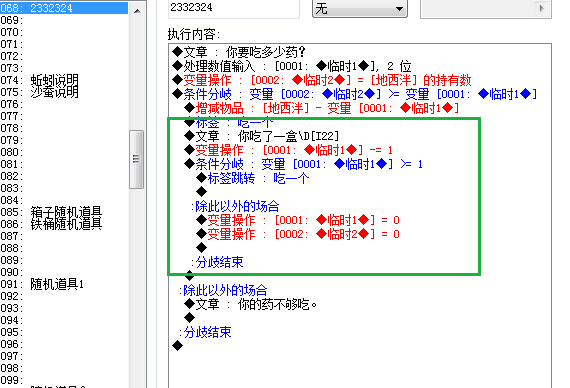The height and width of the screenshot is (388, 570).
Task: Select the 条件分歧 临时2 >= 临时1 line
Action: pyautogui.click(x=354, y=94)
